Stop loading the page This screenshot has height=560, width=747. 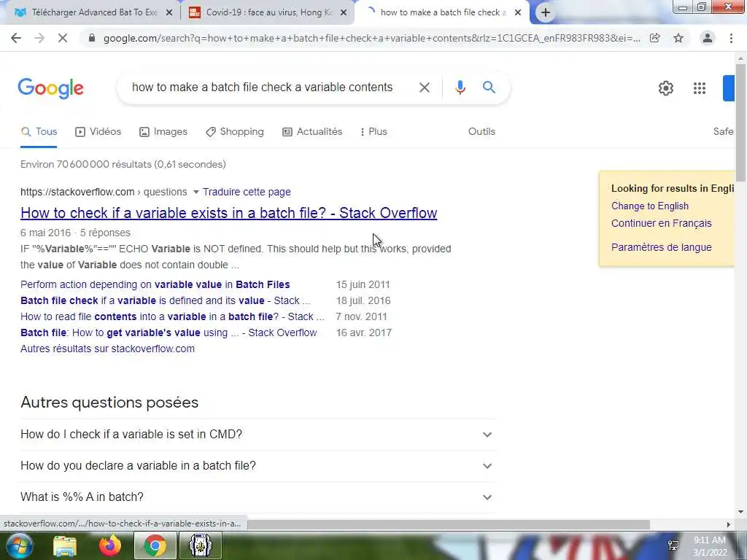63,38
